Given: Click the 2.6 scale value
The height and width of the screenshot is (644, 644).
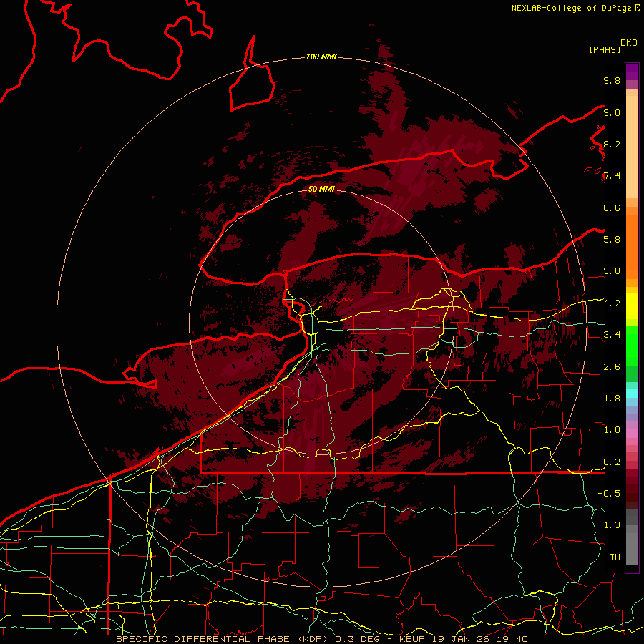Looking at the screenshot, I should click(x=612, y=367).
